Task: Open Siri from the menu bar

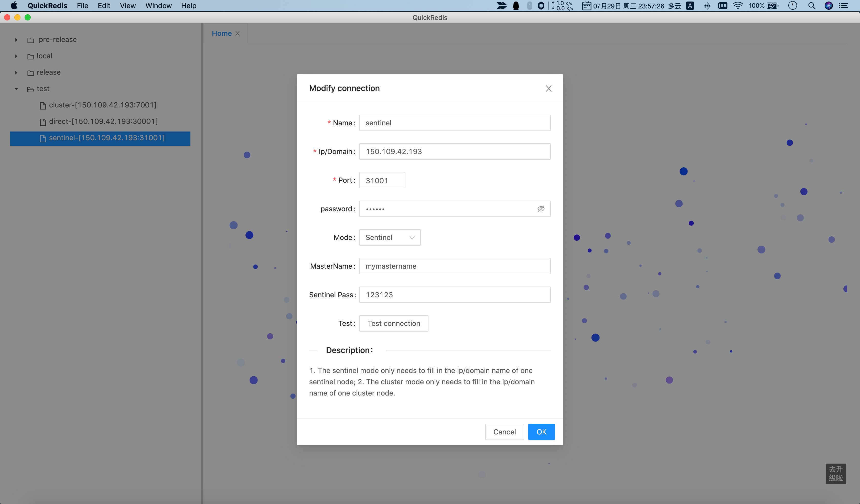Action: click(x=829, y=6)
